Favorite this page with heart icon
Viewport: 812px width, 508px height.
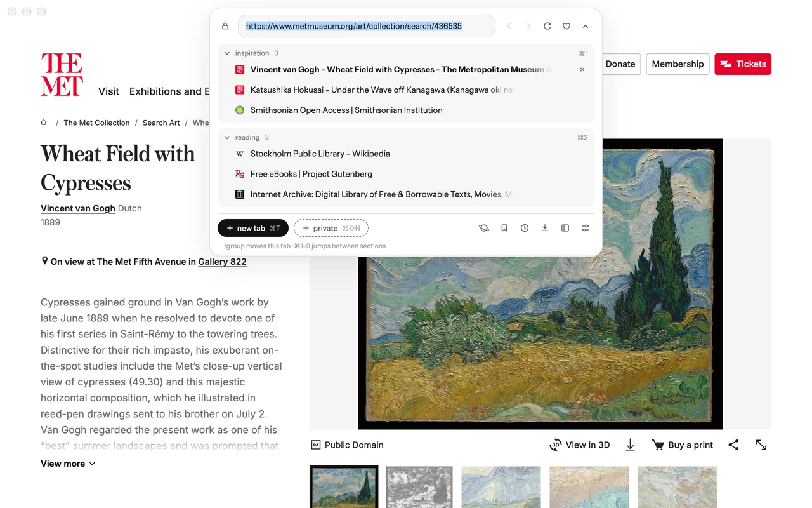tap(566, 26)
